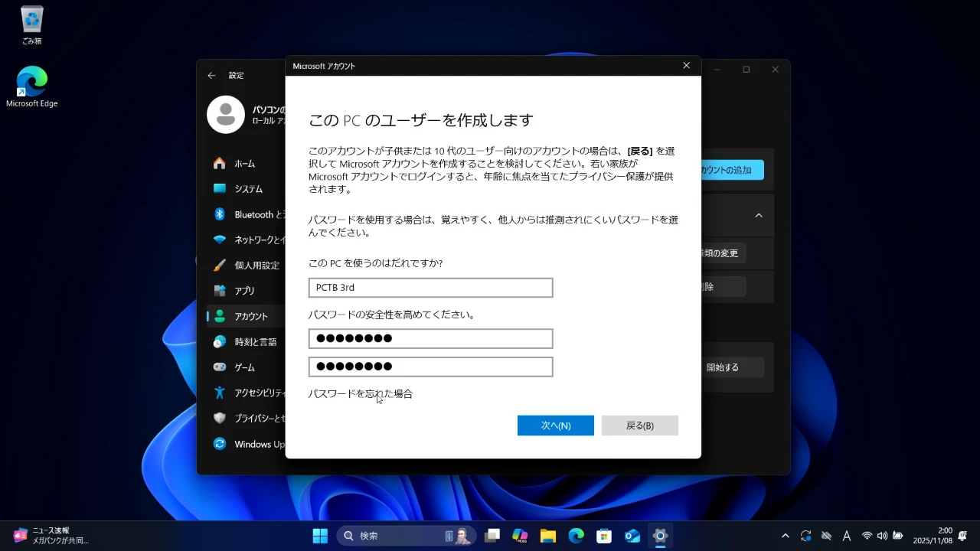Open File Explorer on the taskbar
The height and width of the screenshot is (551, 980).
pos(547,536)
